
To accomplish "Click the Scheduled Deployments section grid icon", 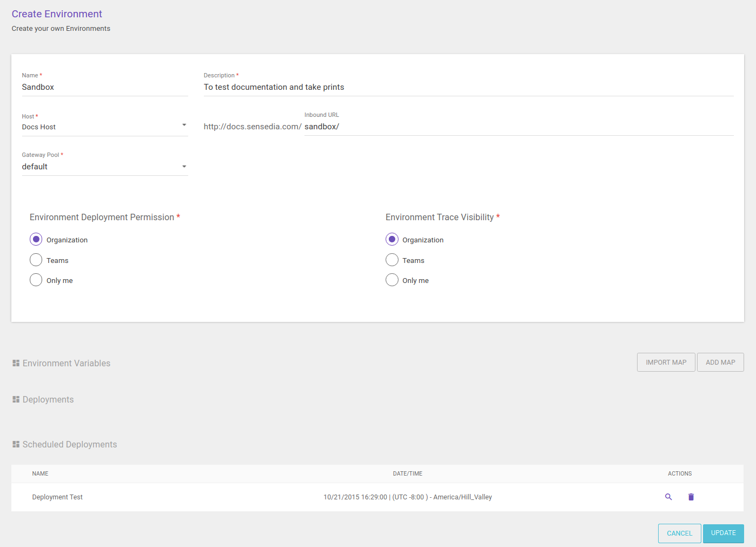I will tap(16, 444).
